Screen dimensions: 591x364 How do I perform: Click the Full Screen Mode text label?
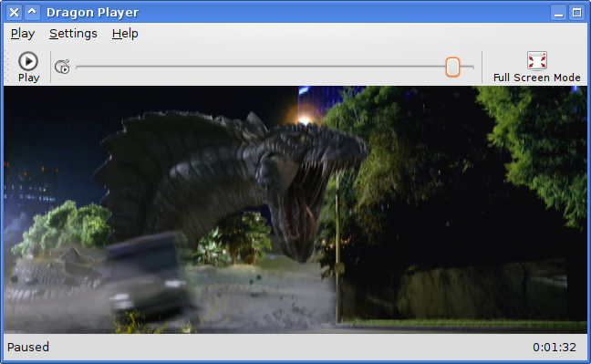point(536,78)
